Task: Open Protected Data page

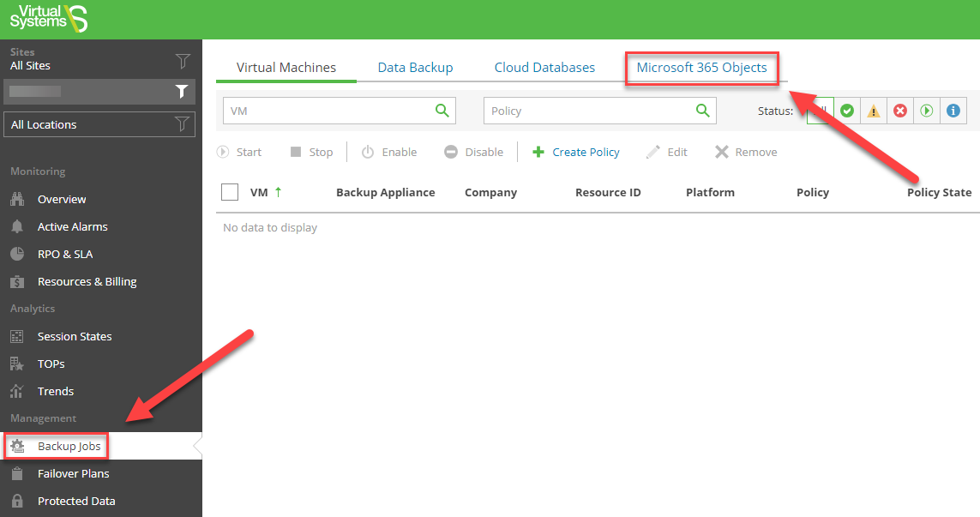Action: (76, 502)
